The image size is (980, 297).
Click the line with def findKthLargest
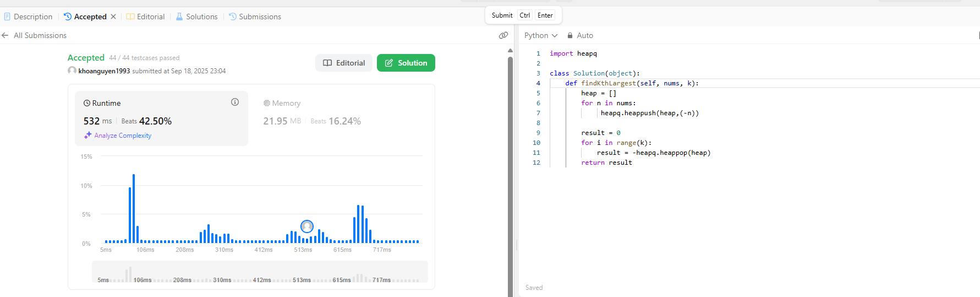tap(632, 83)
